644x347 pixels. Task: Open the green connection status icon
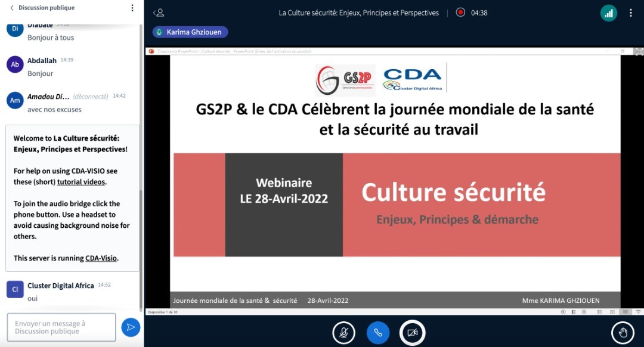coord(609,13)
